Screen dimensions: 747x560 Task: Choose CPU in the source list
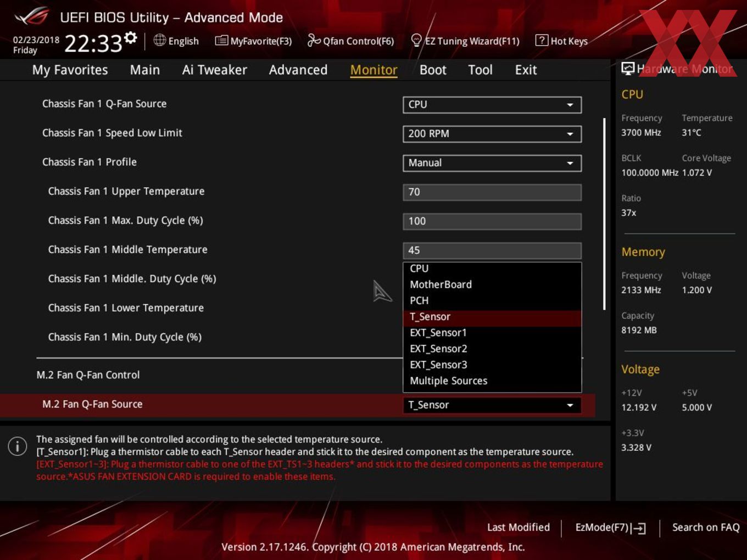point(492,268)
